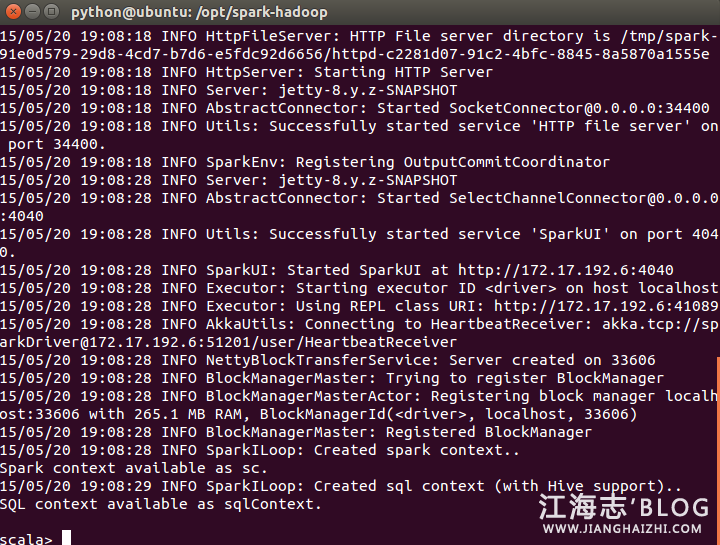720x545 pixels.
Task: Select the "SQL context available as sqlContext." line
Action: click(x=161, y=504)
